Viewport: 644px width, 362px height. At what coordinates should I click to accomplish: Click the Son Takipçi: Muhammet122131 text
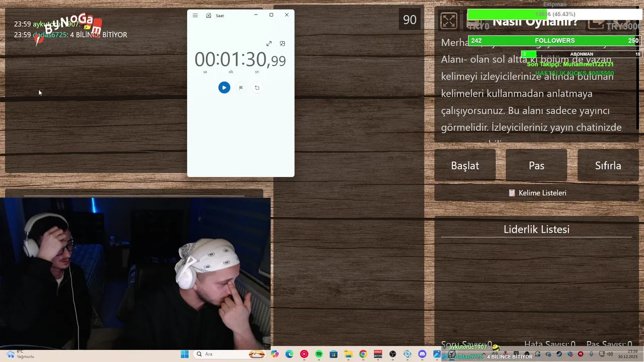point(570,64)
